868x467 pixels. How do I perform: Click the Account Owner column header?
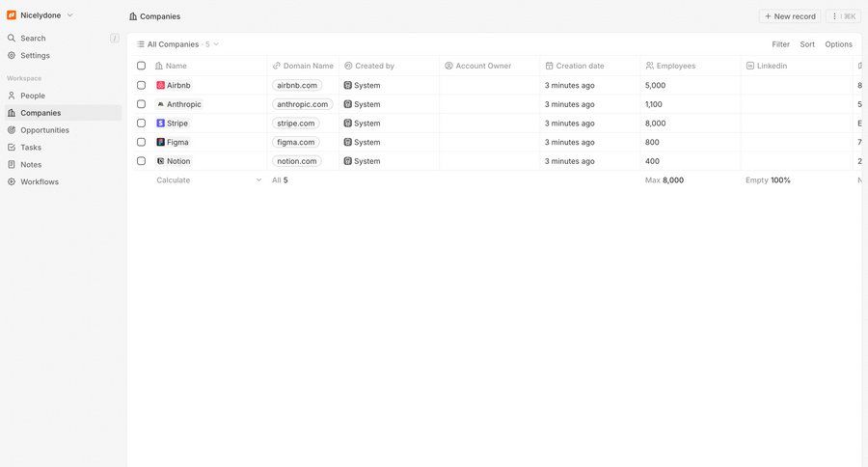[x=489, y=66]
